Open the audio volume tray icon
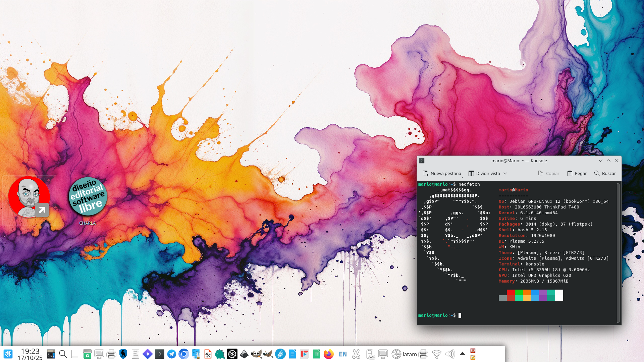Screen dimensions: 644x362 449,354
